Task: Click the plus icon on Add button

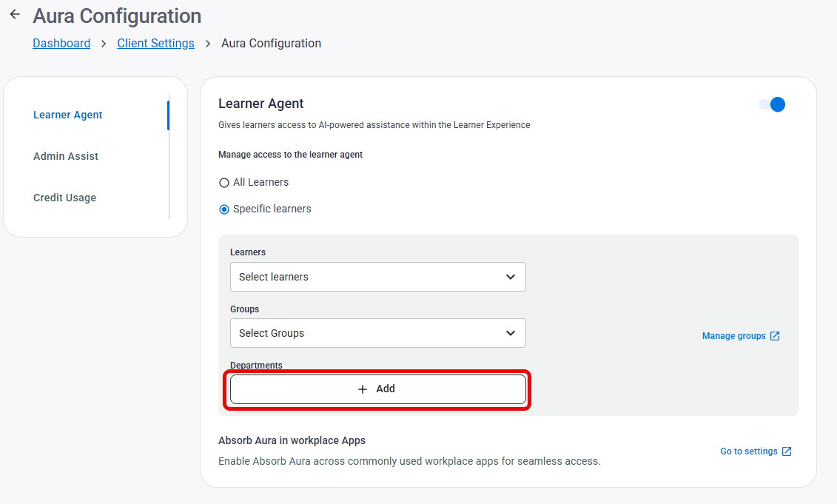Action: pyautogui.click(x=363, y=389)
